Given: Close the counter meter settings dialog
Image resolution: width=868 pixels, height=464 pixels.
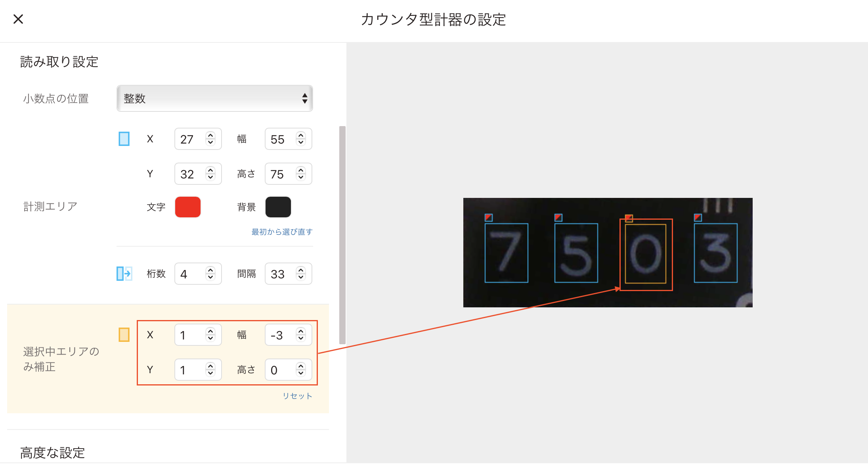Looking at the screenshot, I should pos(18,19).
